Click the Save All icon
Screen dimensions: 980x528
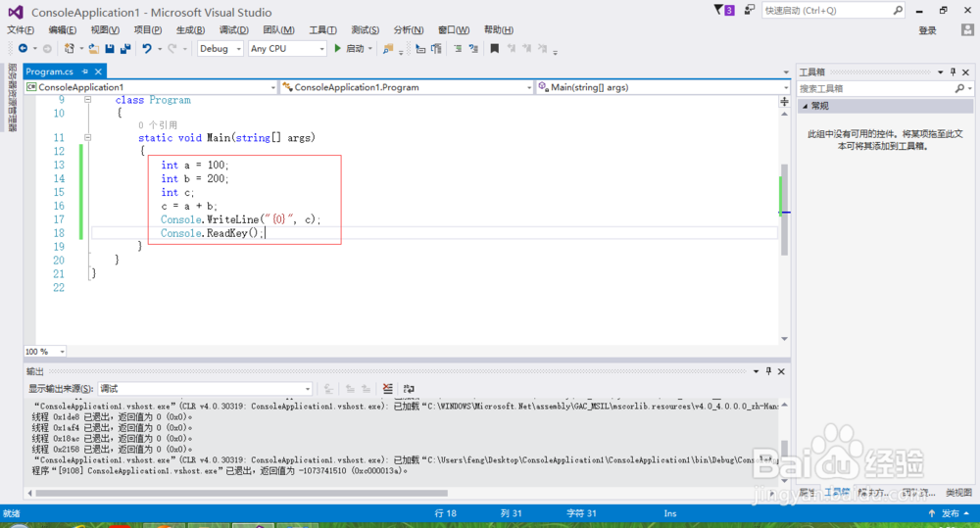click(125, 48)
